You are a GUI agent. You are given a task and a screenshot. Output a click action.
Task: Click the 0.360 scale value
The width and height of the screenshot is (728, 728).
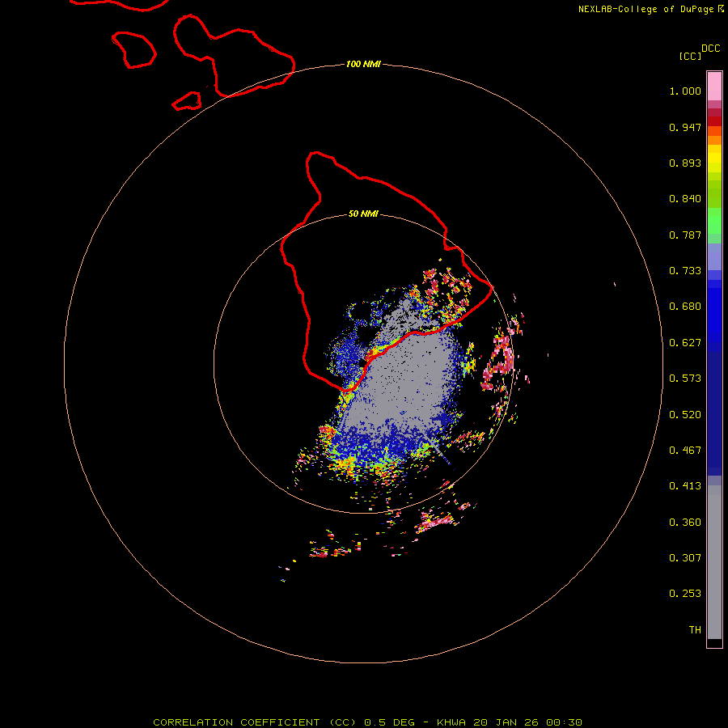point(685,523)
